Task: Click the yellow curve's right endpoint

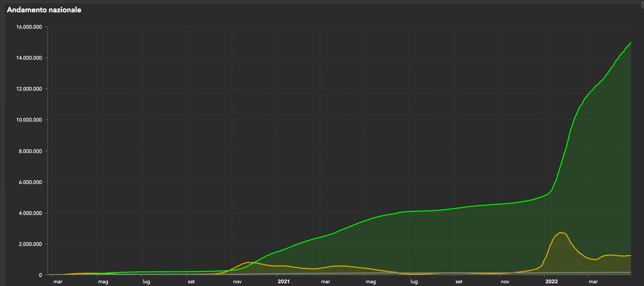Action: click(x=630, y=255)
